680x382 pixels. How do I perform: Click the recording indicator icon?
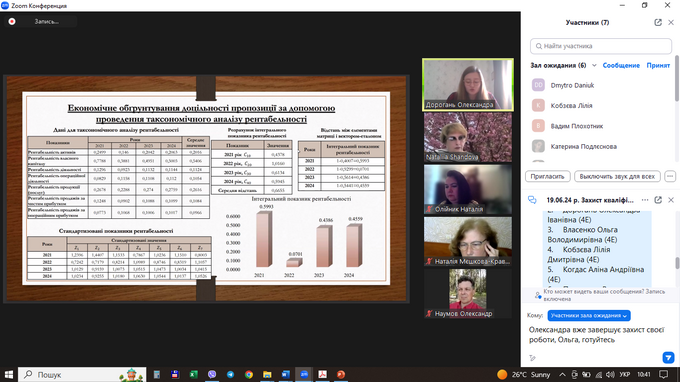pos(12,21)
